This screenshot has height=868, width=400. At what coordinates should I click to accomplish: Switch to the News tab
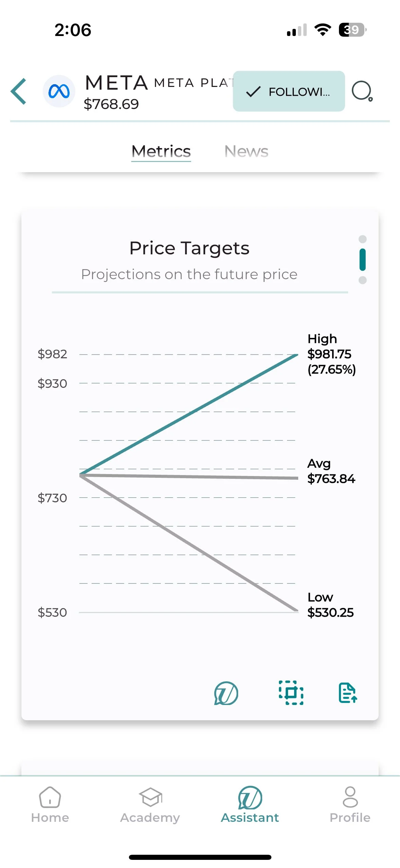(246, 151)
